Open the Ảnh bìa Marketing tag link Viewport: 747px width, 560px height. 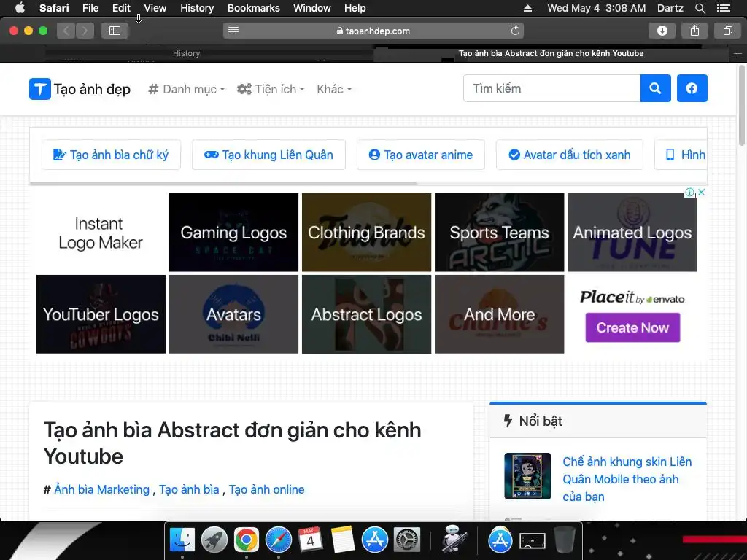point(102,489)
